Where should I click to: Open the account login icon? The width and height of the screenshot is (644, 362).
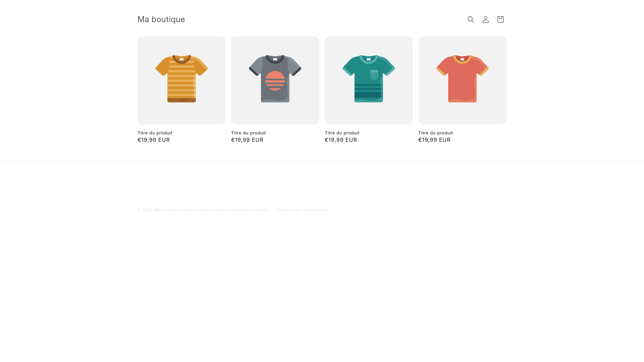coord(486,19)
